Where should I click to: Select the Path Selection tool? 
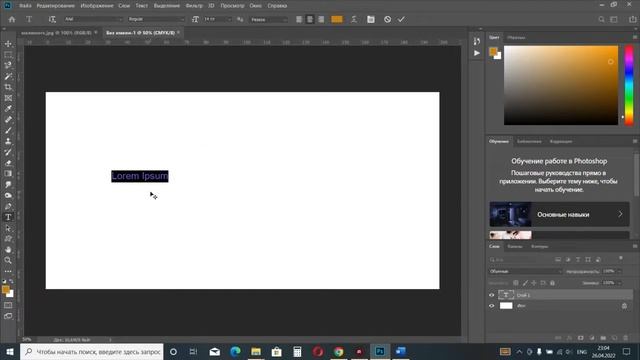[8, 228]
